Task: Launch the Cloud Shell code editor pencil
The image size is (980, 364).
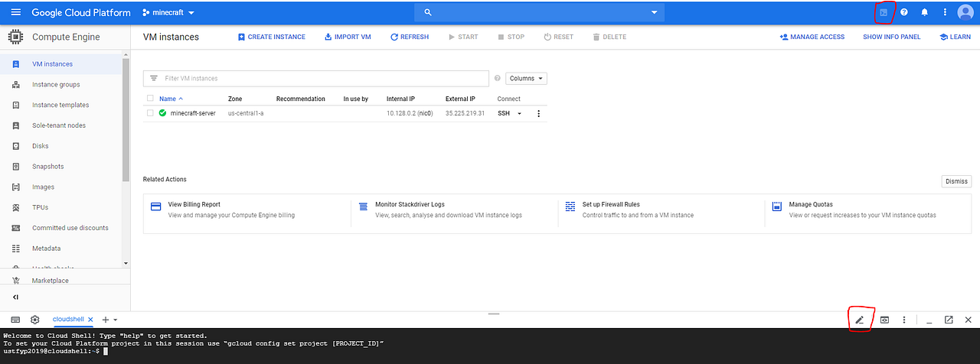Action: click(x=860, y=320)
